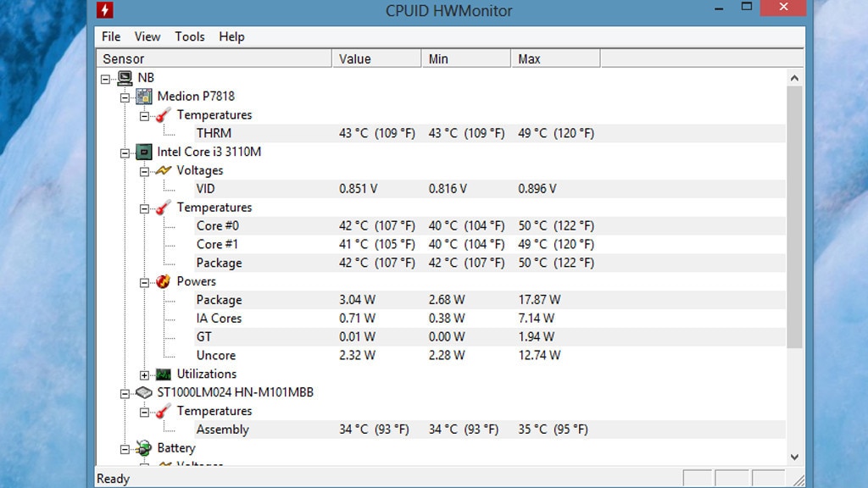
Task: Select the Intel Core i3 3110M chip icon
Action: point(145,152)
